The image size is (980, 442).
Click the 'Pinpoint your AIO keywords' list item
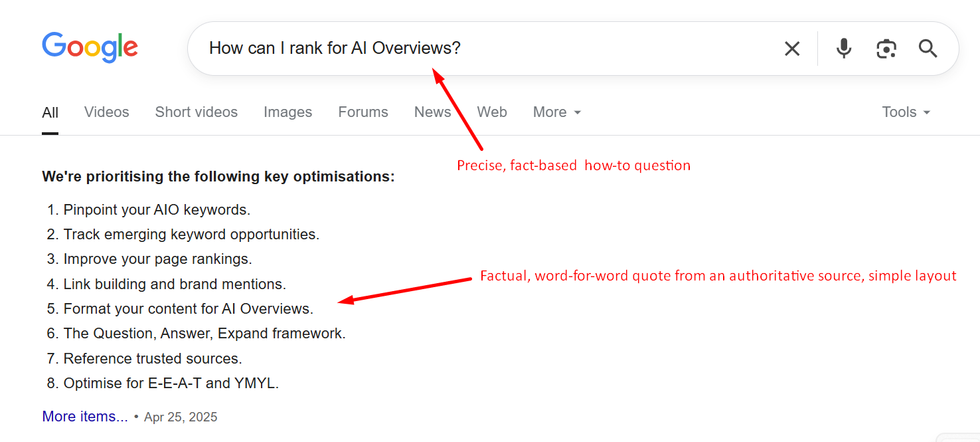[x=157, y=210]
